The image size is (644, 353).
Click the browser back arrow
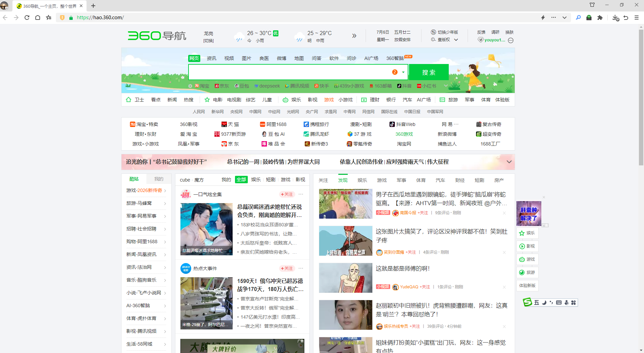click(x=5, y=18)
